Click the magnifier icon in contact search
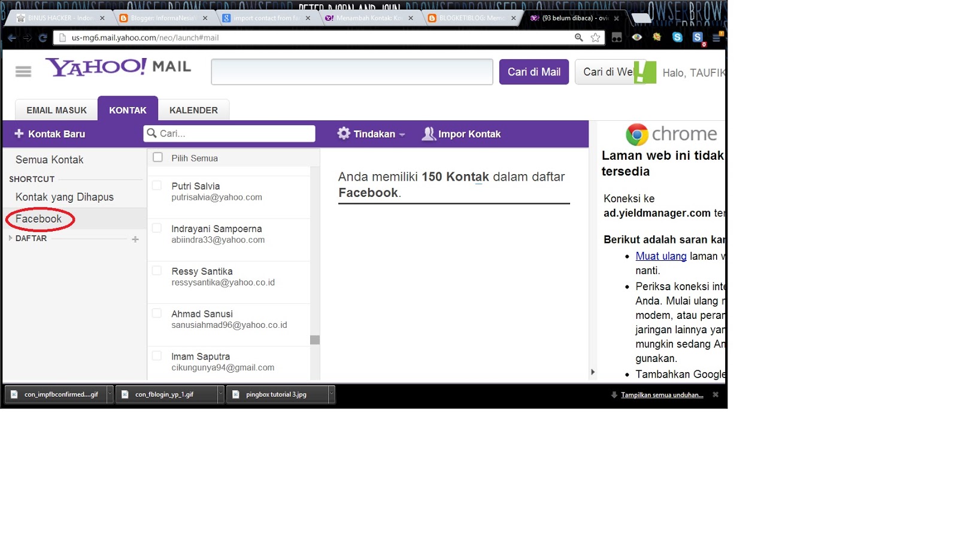Screen dimensions: 958x560 pyautogui.click(x=152, y=133)
